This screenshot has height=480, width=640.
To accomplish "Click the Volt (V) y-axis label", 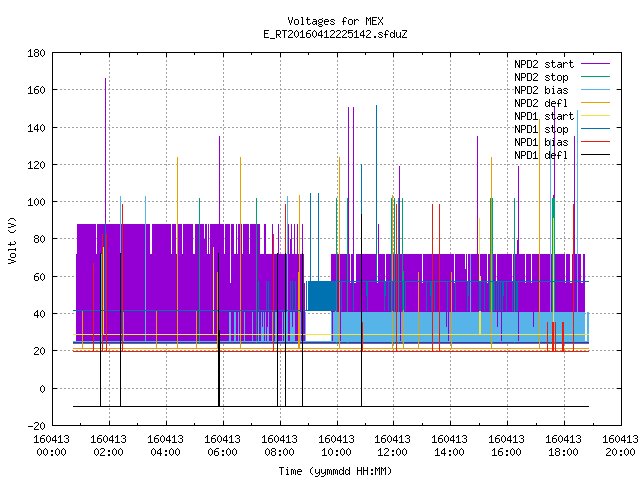I will 13,240.
